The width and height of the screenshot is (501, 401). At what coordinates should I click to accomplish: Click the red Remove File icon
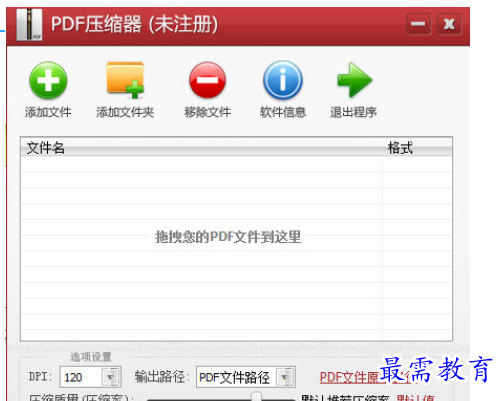tap(207, 80)
